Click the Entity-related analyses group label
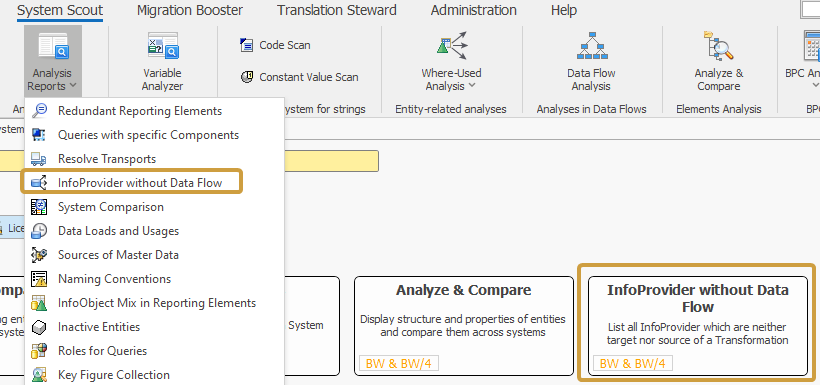This screenshot has height=385, width=820. click(x=451, y=109)
